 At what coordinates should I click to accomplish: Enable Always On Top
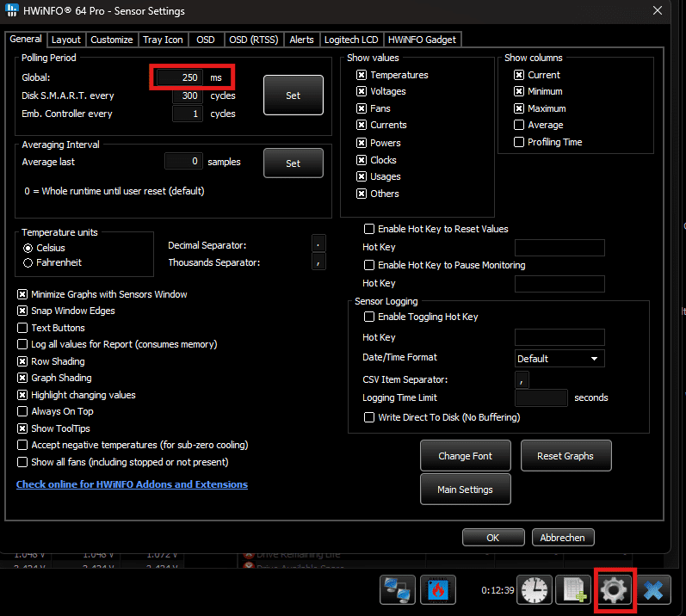22,411
